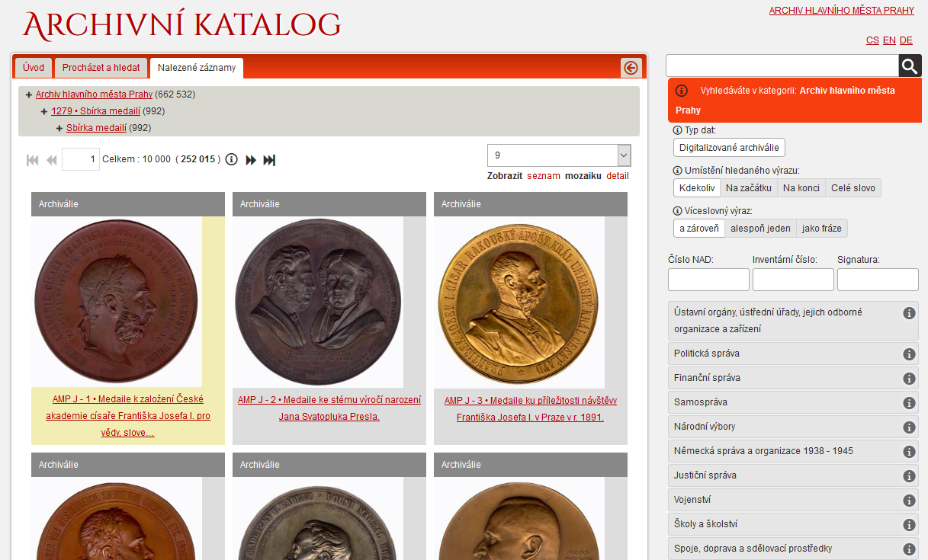Viewport: 928px width, 560px height.
Task: Focus the Signatura input field
Action: tap(878, 280)
